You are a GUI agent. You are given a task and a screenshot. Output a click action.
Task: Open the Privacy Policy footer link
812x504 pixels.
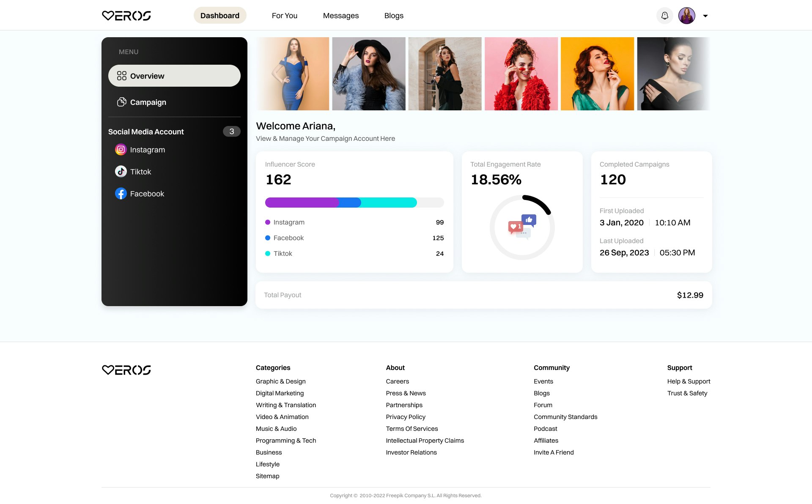pos(405,417)
